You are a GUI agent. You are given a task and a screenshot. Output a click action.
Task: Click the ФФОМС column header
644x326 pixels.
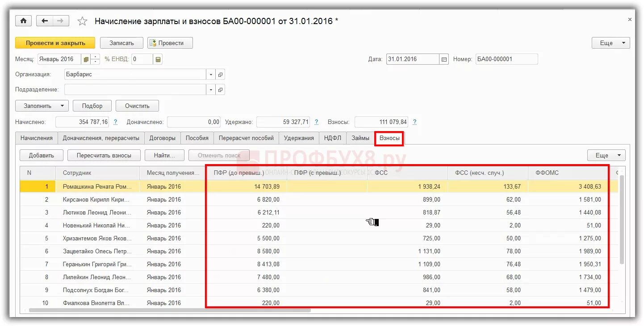tap(568, 173)
